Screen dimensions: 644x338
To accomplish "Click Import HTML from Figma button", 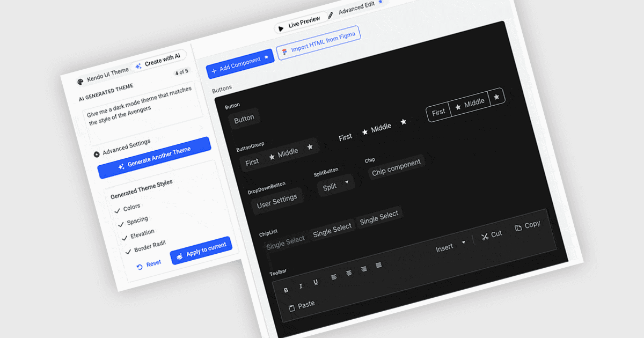I will point(319,44).
